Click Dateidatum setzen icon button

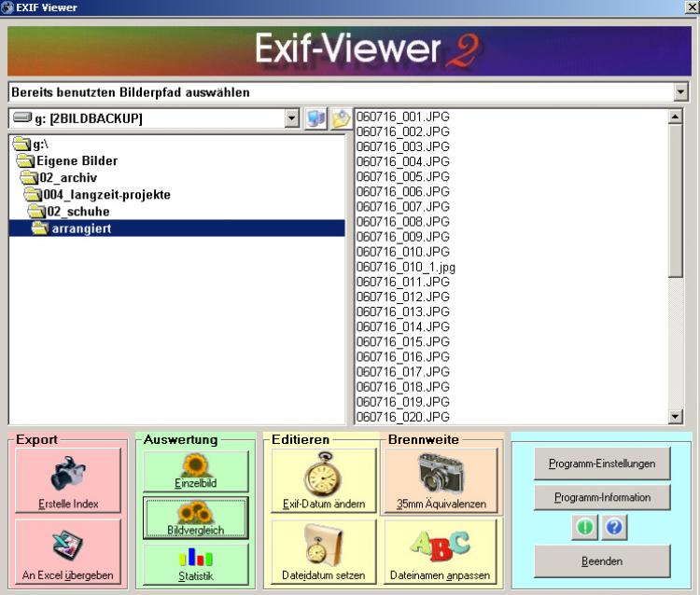323,552
